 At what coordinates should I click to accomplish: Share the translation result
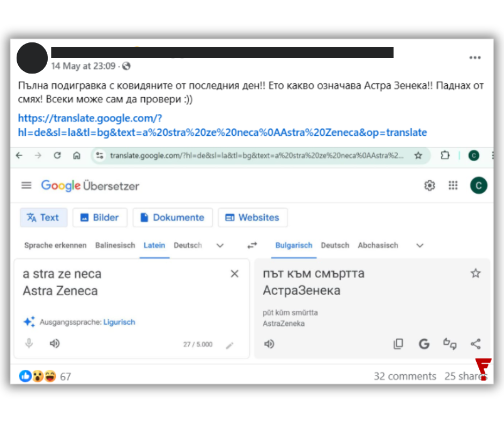click(476, 344)
